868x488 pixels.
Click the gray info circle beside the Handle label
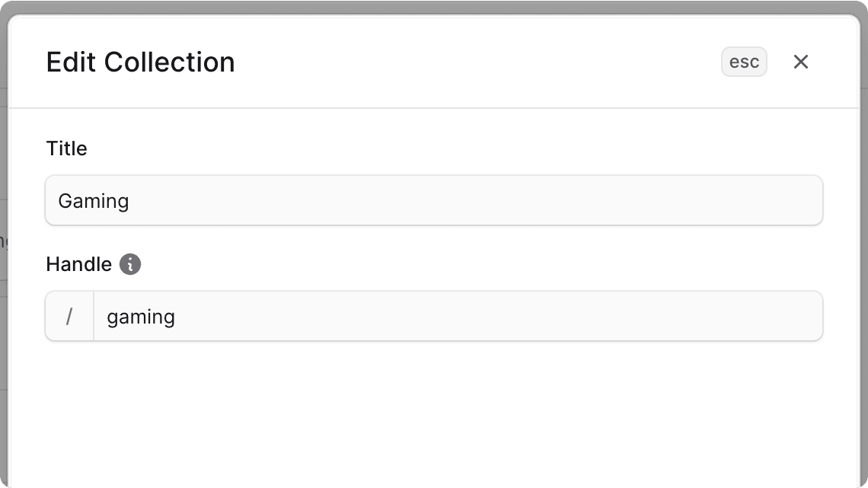pyautogui.click(x=130, y=264)
